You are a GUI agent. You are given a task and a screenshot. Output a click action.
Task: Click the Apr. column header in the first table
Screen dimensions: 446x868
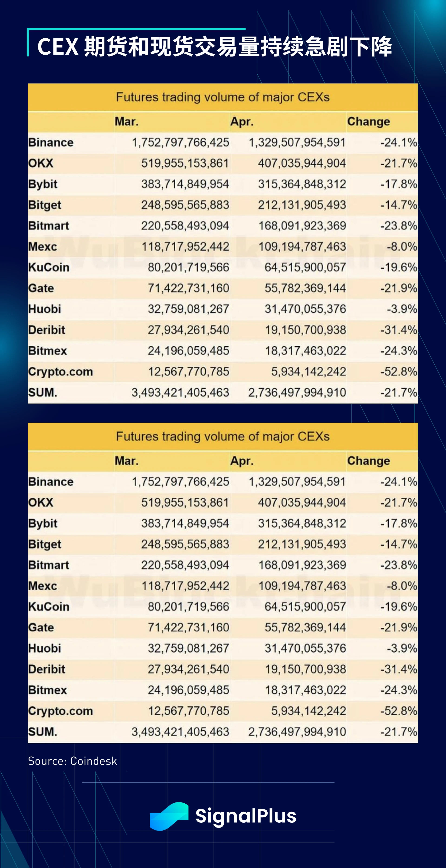[242, 121]
